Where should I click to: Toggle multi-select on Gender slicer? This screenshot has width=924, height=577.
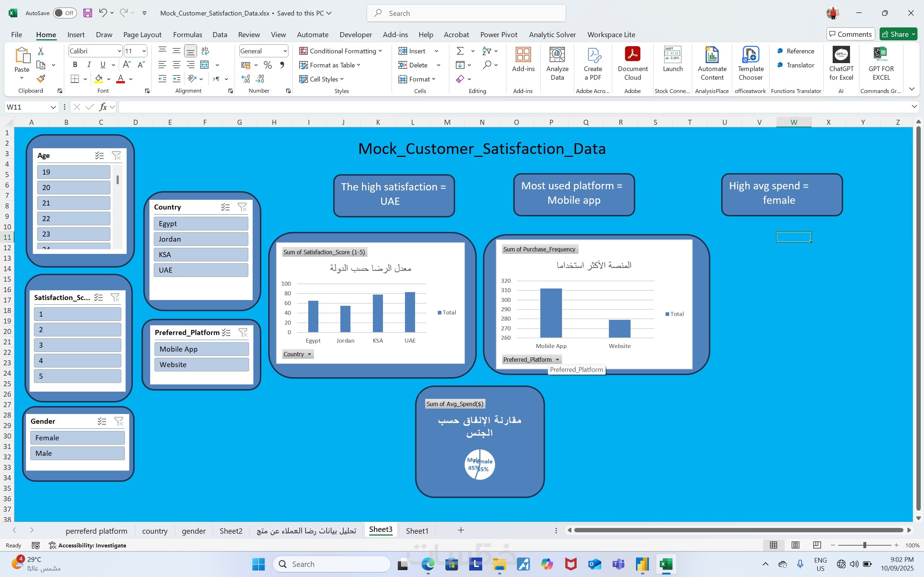pos(101,421)
